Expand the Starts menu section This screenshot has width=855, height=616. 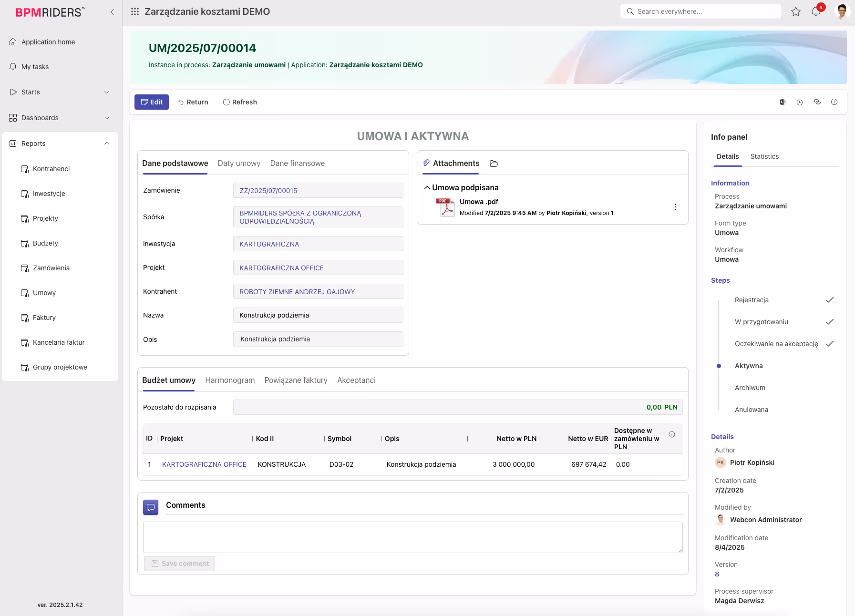[x=107, y=92]
